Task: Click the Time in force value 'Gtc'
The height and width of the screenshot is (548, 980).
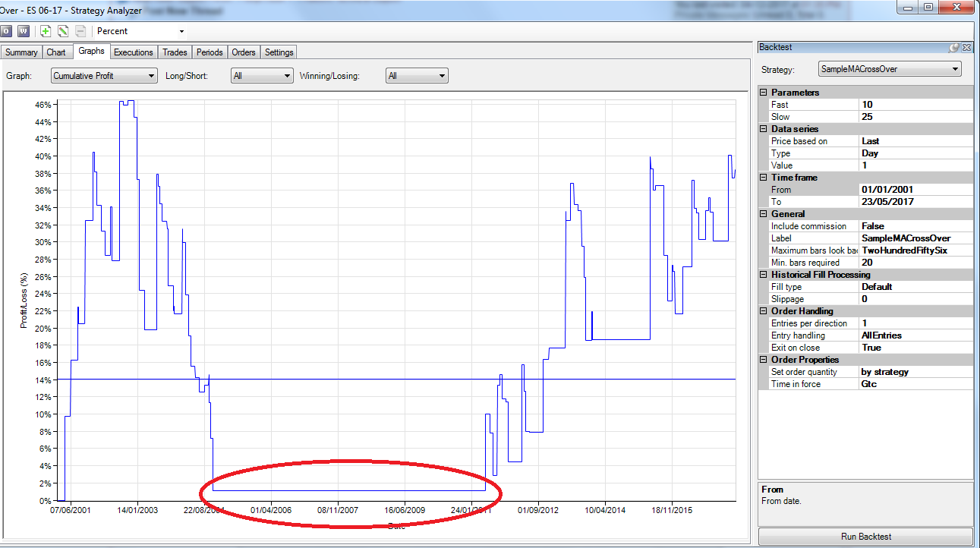Action: point(915,384)
